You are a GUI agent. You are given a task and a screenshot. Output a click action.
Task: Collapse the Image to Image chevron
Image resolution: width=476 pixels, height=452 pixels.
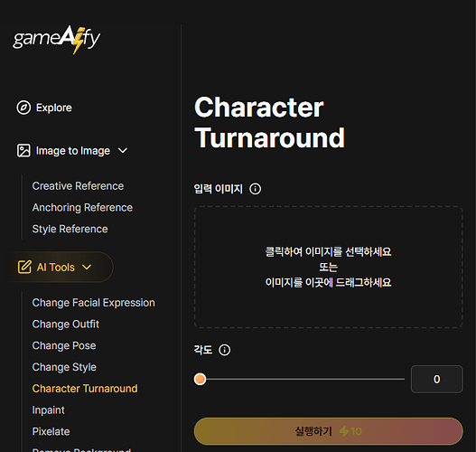click(123, 151)
